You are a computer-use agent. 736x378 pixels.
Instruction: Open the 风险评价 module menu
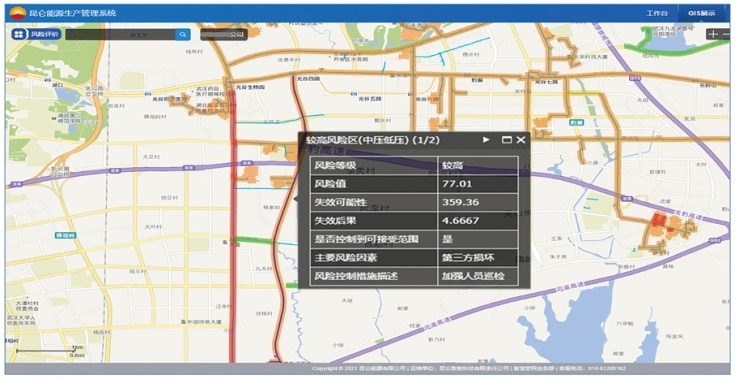point(45,34)
